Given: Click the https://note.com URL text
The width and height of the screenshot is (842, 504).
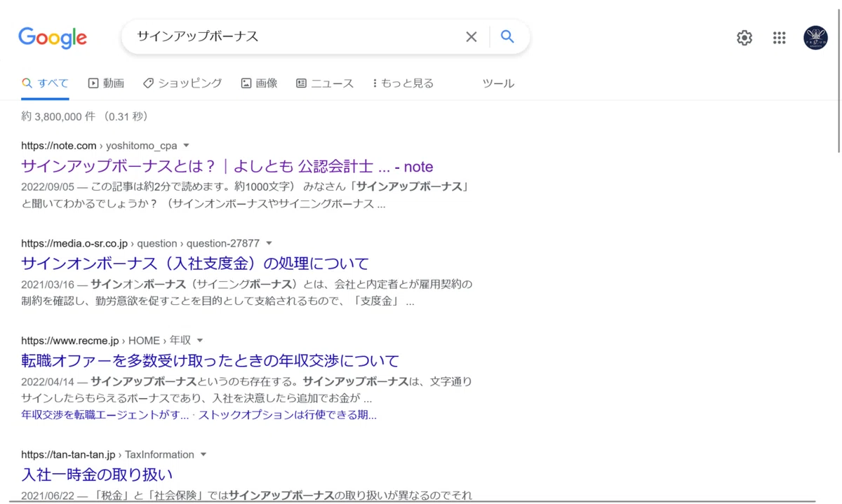Looking at the screenshot, I should tap(59, 146).
